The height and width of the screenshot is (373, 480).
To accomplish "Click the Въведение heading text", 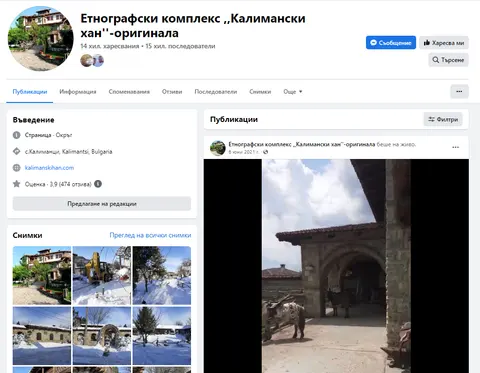I will pyautogui.click(x=33, y=120).
